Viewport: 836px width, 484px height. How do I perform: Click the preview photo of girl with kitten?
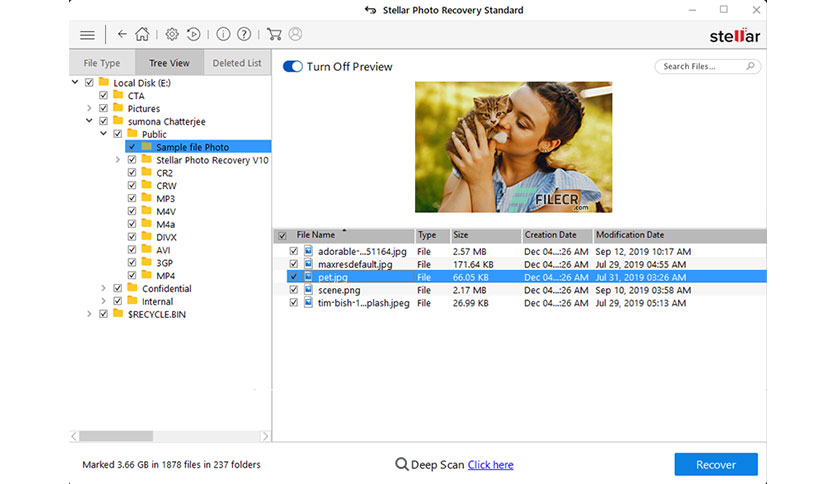click(x=513, y=147)
